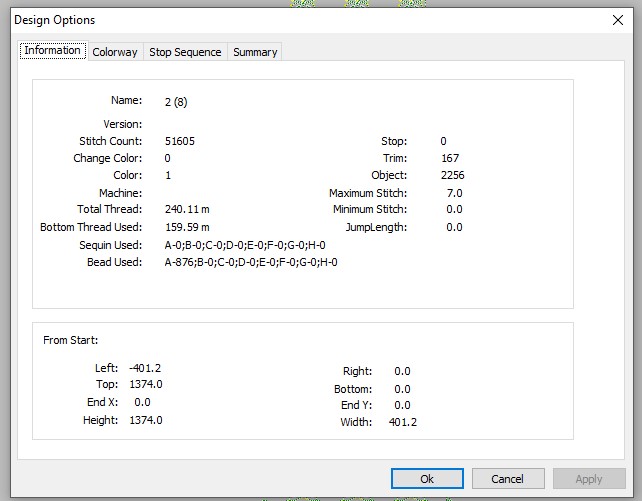Select the Sequin Used value string
Viewport: 642px width, 501px height.
pyautogui.click(x=245, y=245)
